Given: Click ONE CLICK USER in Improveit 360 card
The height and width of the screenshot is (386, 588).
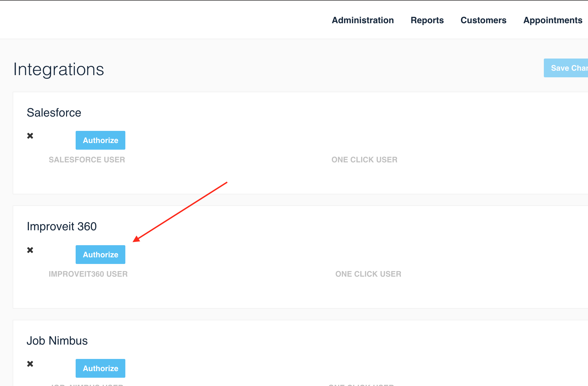Looking at the screenshot, I should tap(368, 274).
